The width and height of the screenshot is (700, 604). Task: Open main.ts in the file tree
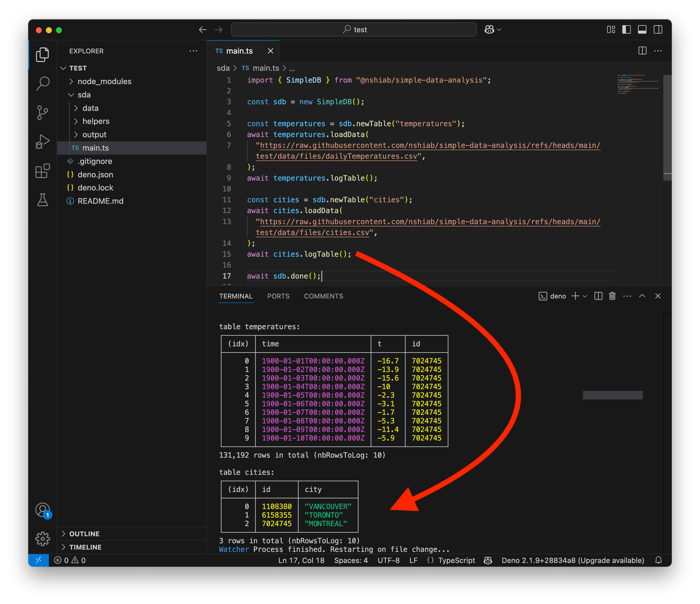pos(132,148)
